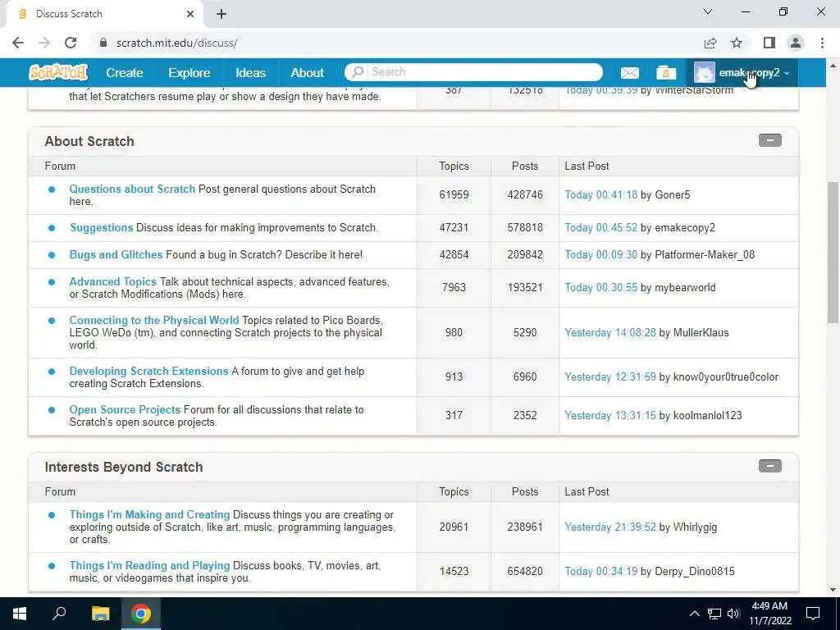
Task: Open Chrome profile icon
Action: [x=796, y=43]
